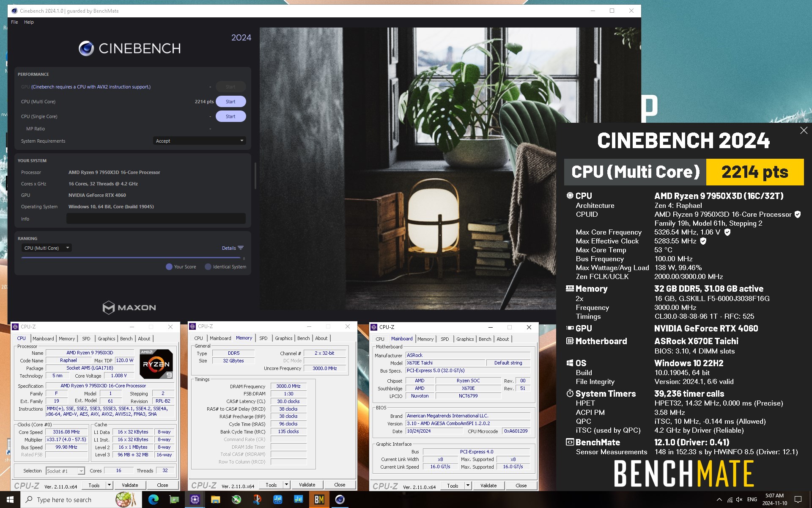Switch to SPD tab in CPU-Z Memory window
The image size is (812, 508).
coord(263,338)
